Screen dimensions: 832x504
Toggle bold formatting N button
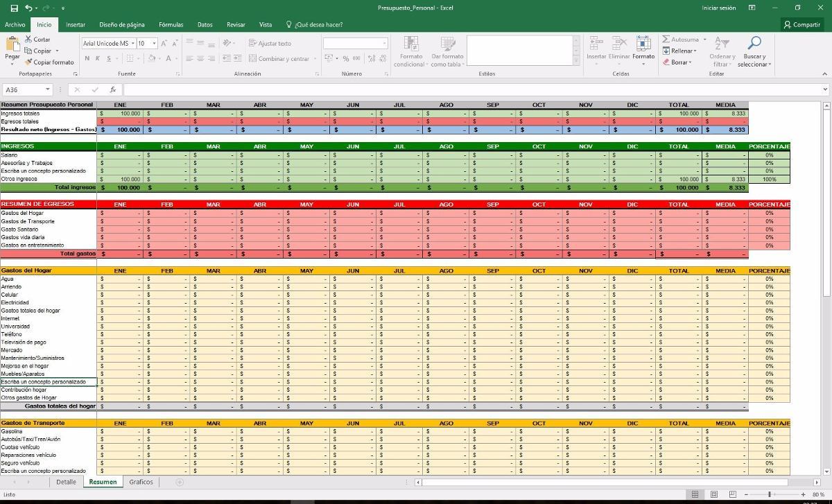[87, 59]
